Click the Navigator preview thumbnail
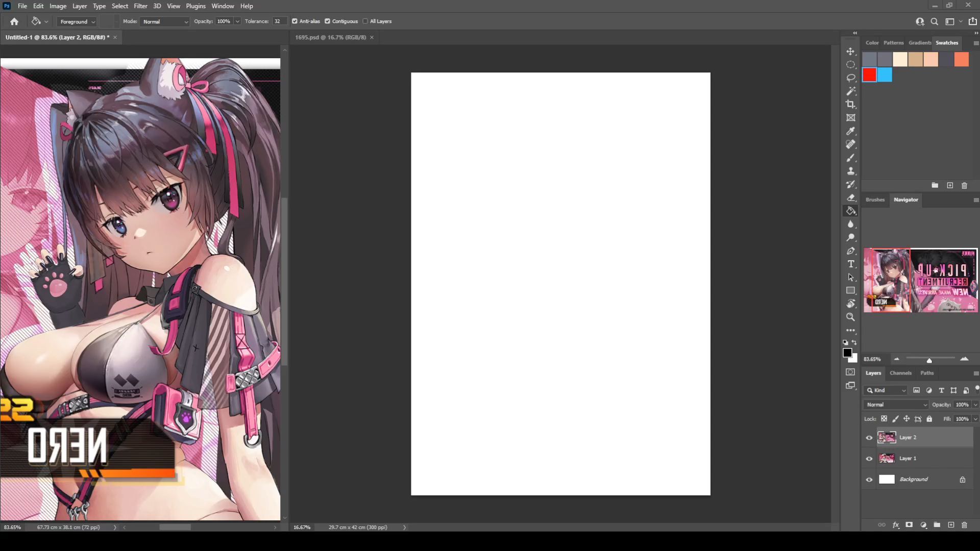This screenshot has height=551, width=980. [x=920, y=280]
